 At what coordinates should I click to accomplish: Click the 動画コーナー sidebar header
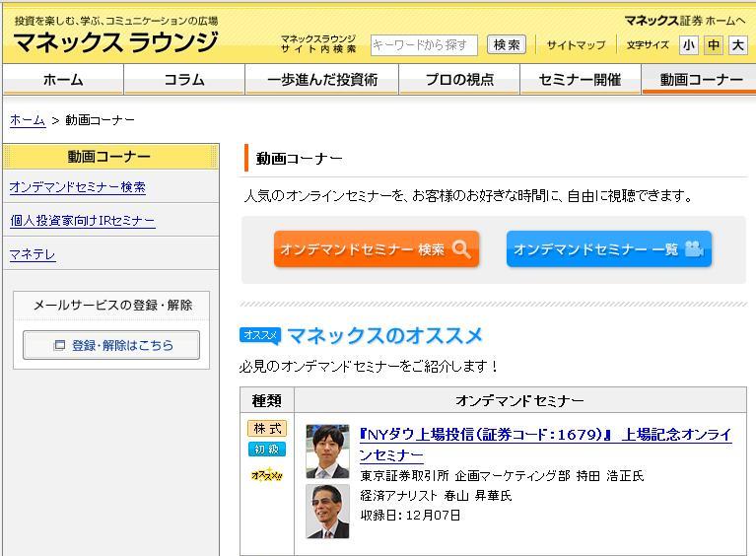[x=111, y=157]
